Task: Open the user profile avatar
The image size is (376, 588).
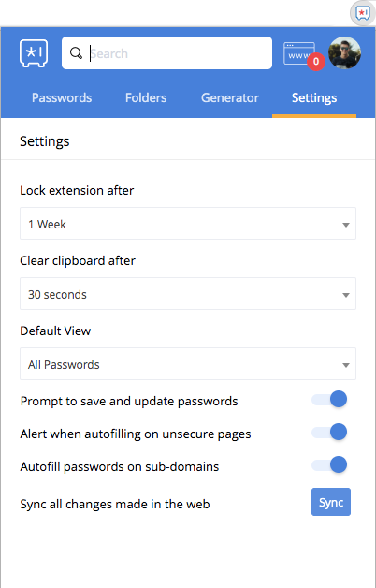Action: [344, 52]
